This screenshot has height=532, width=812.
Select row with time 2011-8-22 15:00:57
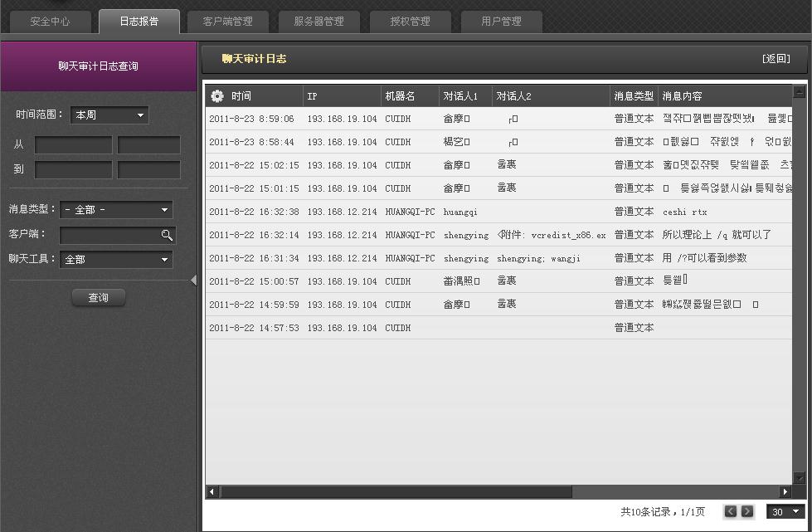498,281
